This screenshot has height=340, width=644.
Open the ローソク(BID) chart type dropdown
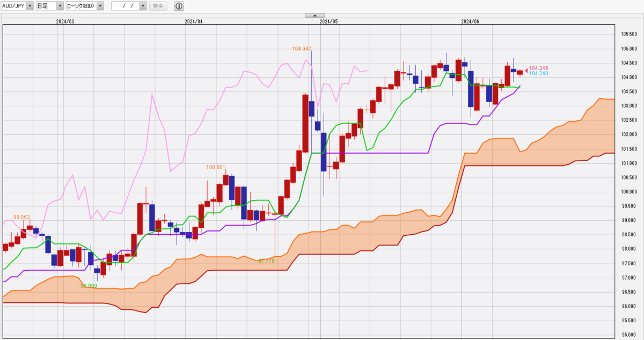coord(100,6)
